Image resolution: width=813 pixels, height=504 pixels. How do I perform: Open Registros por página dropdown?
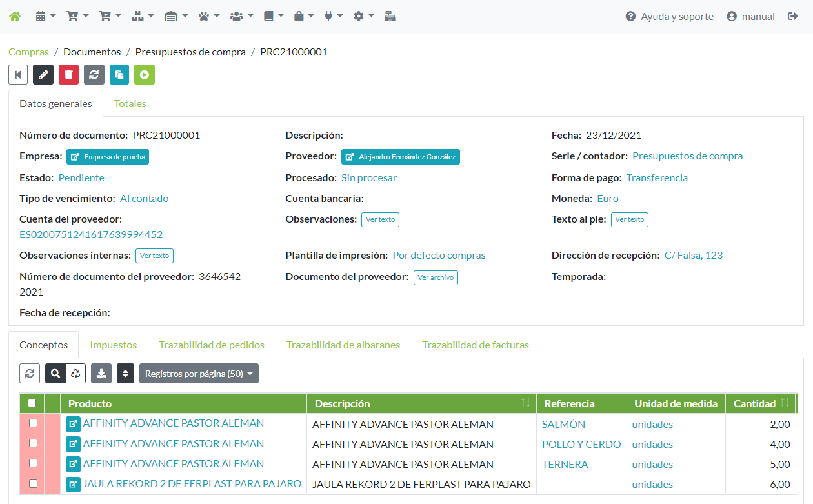click(199, 373)
